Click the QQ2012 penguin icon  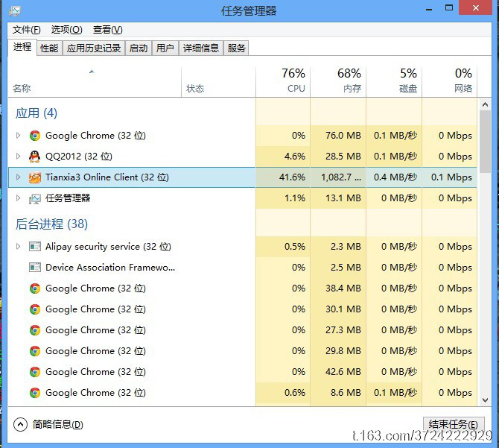pyautogui.click(x=35, y=157)
